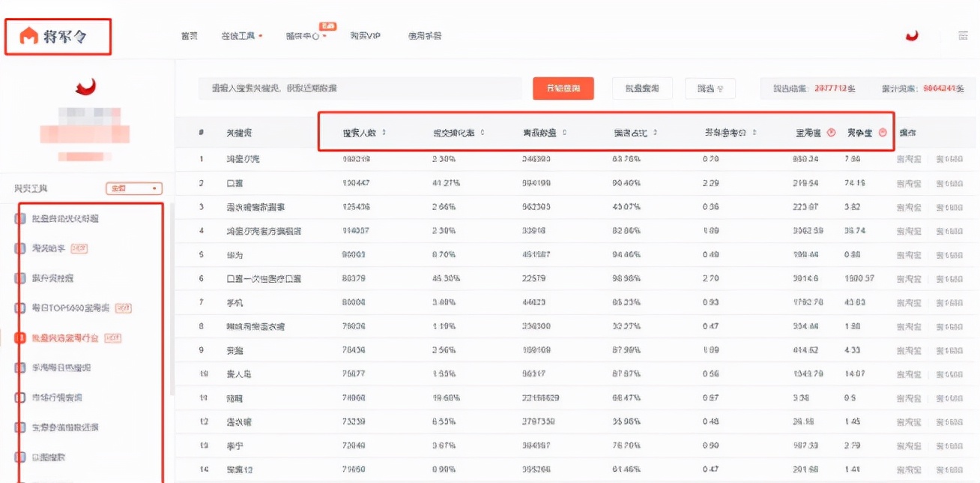Screen dimensions: 980x483
Task: Open the 在线工具 nav menu
Action: (x=241, y=36)
